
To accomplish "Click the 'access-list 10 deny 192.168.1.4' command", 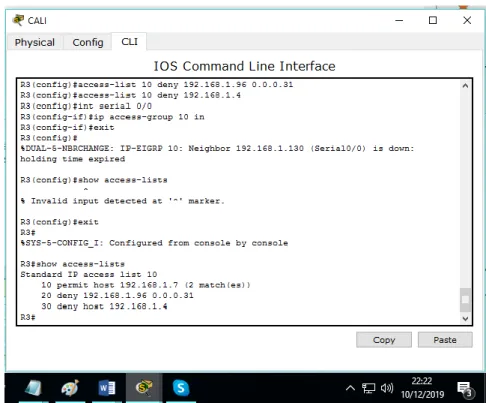I will pos(130,95).
